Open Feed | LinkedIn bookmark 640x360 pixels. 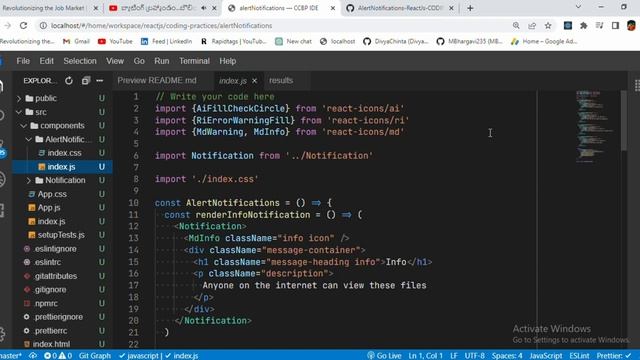167,42
